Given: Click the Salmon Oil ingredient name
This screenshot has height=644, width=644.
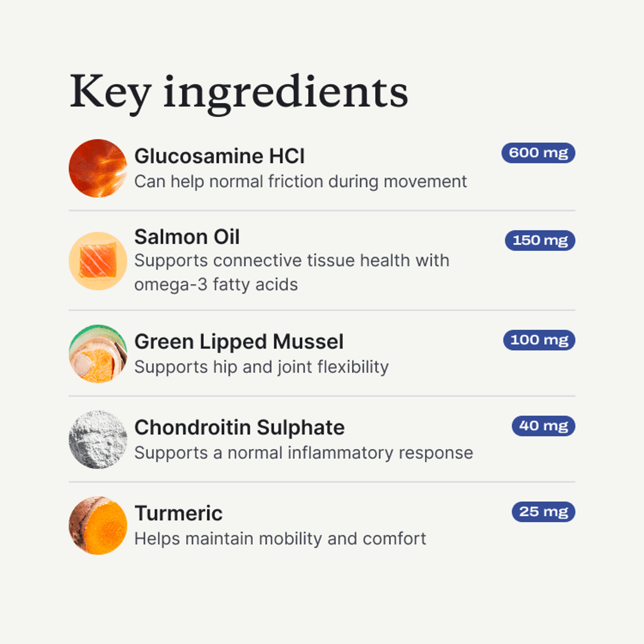Looking at the screenshot, I should (x=187, y=237).
